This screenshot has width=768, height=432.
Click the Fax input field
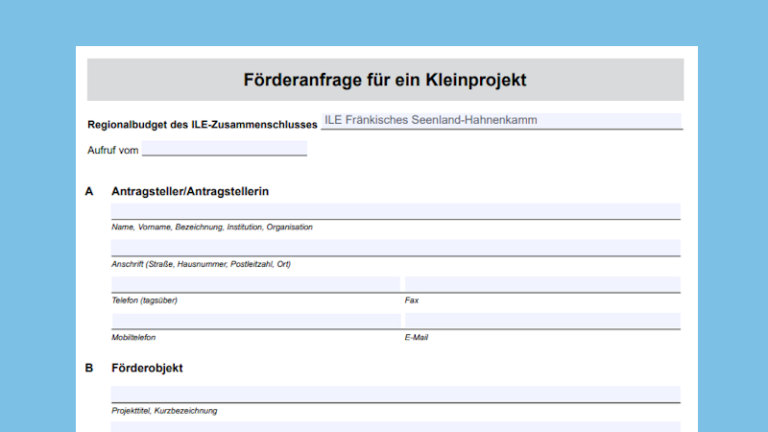point(543,285)
